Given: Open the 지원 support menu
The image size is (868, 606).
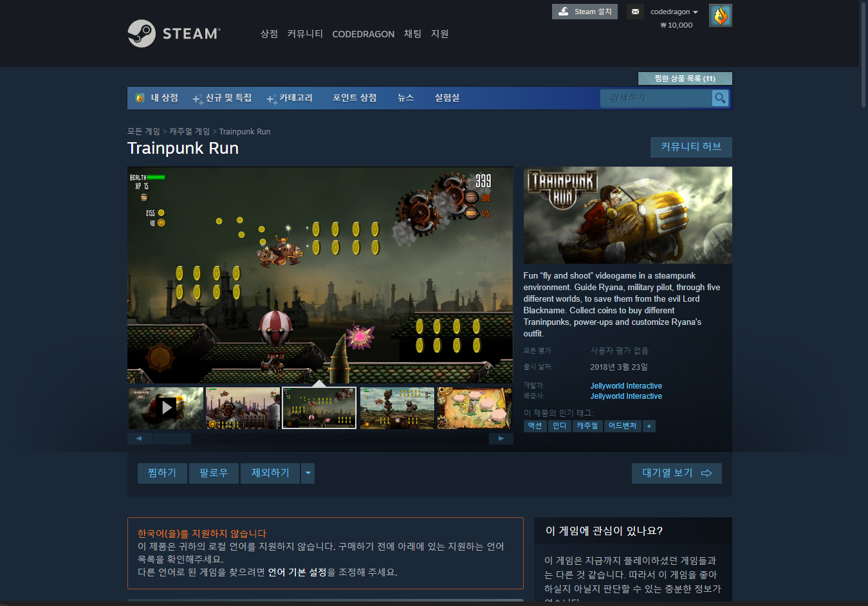Looking at the screenshot, I should [x=439, y=33].
